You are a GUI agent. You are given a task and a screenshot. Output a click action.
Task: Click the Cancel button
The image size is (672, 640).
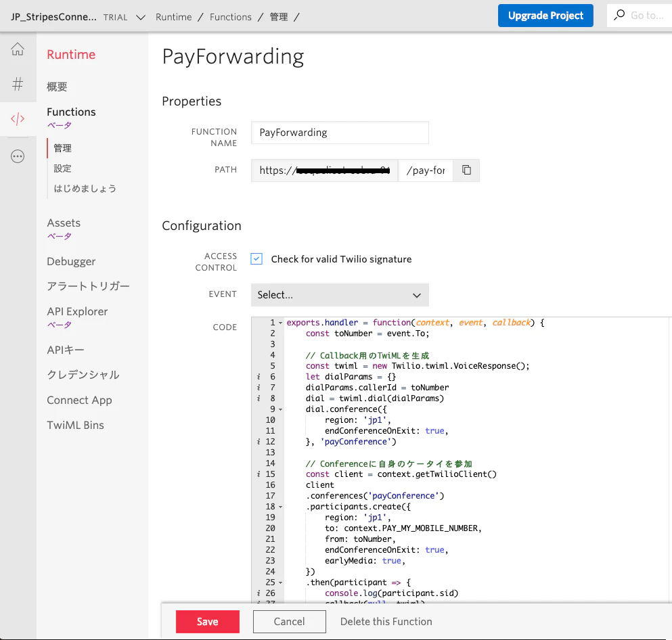coord(289,622)
